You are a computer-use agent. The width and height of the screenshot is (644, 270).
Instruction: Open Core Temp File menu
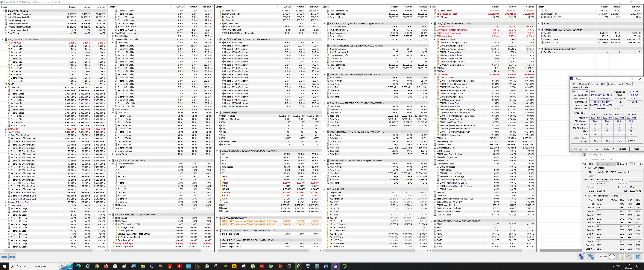[585, 159]
